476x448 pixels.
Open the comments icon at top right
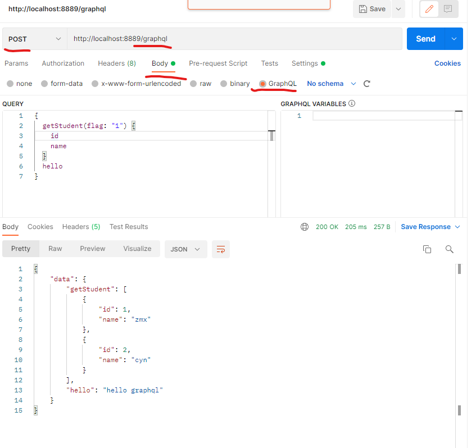point(448,9)
